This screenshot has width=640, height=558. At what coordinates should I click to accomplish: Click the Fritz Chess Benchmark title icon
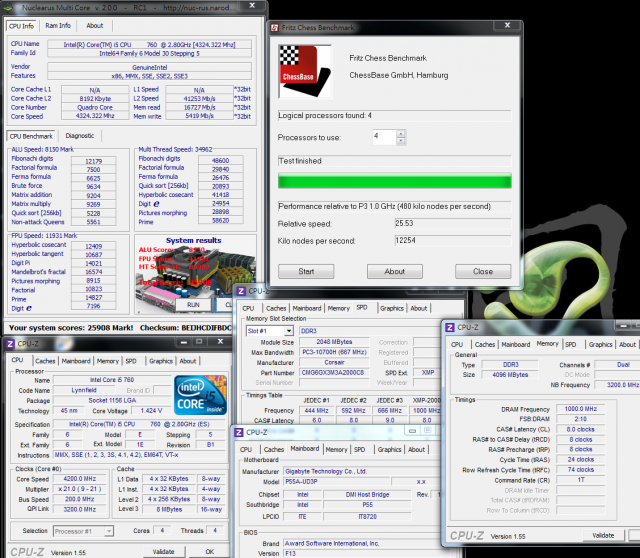pos(275,28)
